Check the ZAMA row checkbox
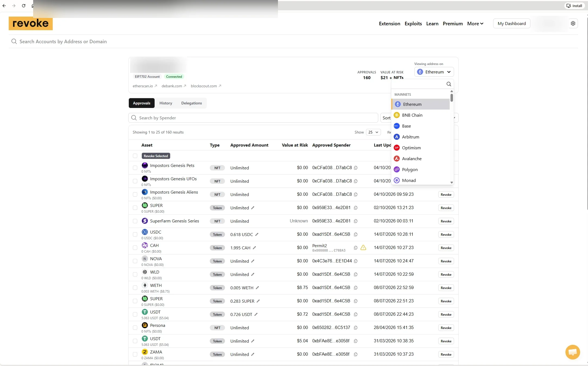Viewport: 588px width, 366px height. point(135,354)
